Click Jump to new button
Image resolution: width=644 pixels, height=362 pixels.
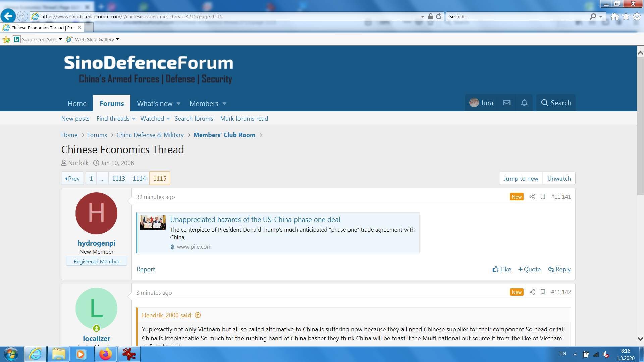click(521, 178)
